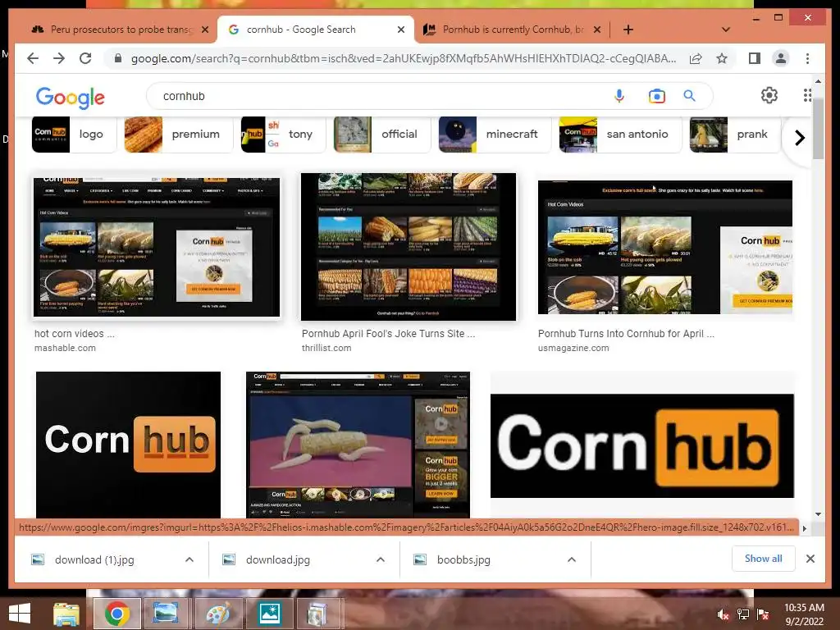Filter images by the logo chip
Image resolution: width=840 pixels, height=630 pixels.
tap(74, 134)
